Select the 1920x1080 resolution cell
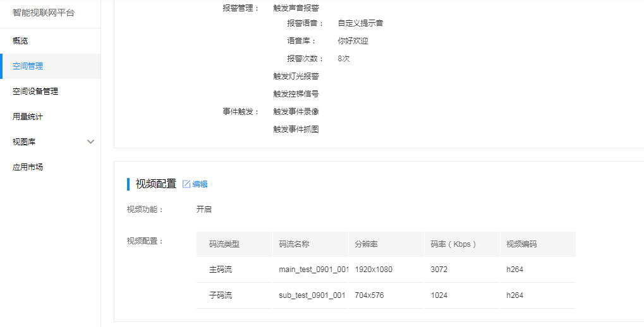644x327 pixels. click(374, 270)
